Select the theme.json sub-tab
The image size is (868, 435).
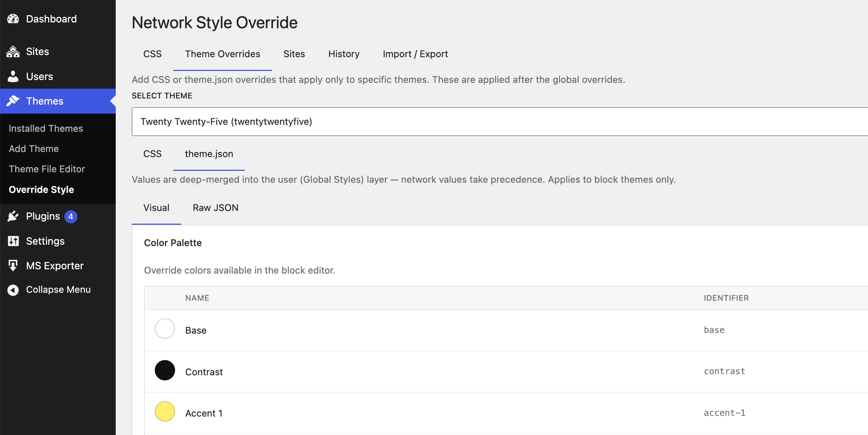209,154
